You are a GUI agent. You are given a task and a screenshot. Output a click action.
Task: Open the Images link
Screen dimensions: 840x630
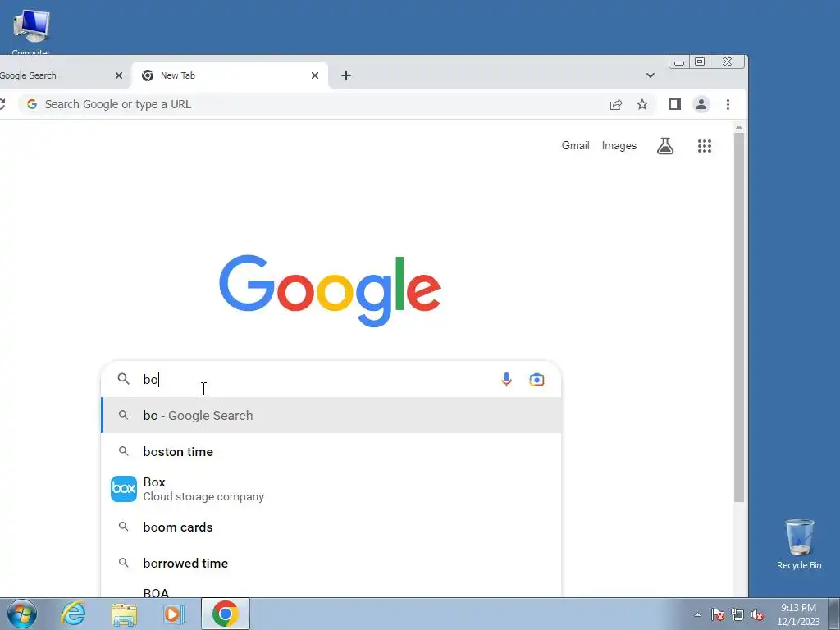coord(619,146)
